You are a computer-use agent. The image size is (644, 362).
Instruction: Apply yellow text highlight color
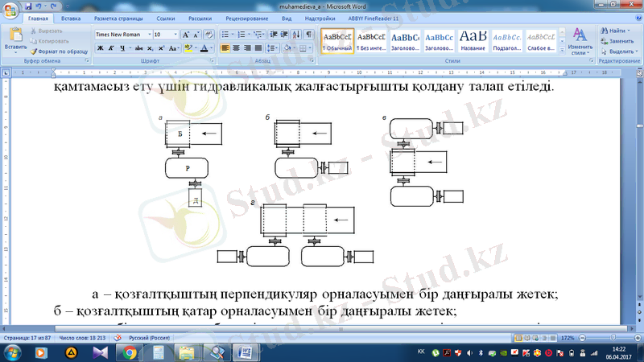188,48
